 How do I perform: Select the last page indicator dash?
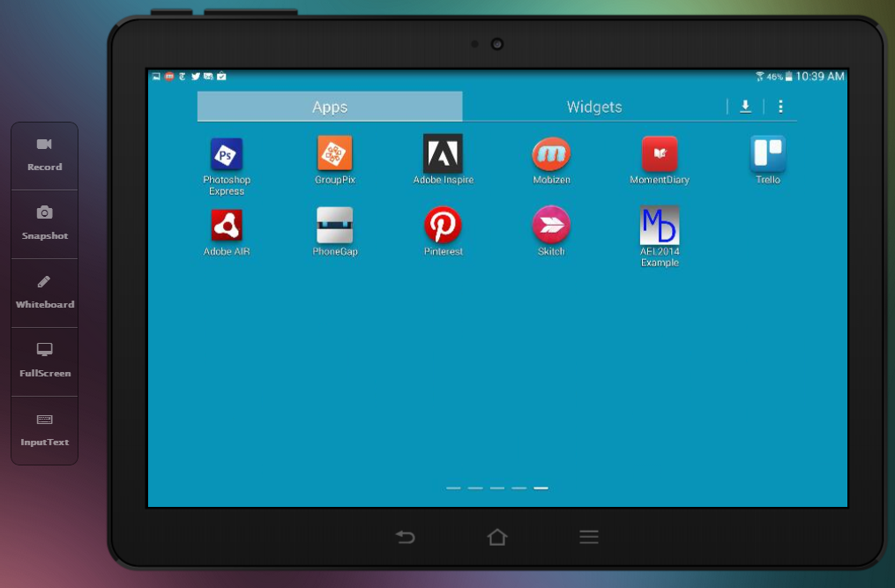pyautogui.click(x=541, y=488)
